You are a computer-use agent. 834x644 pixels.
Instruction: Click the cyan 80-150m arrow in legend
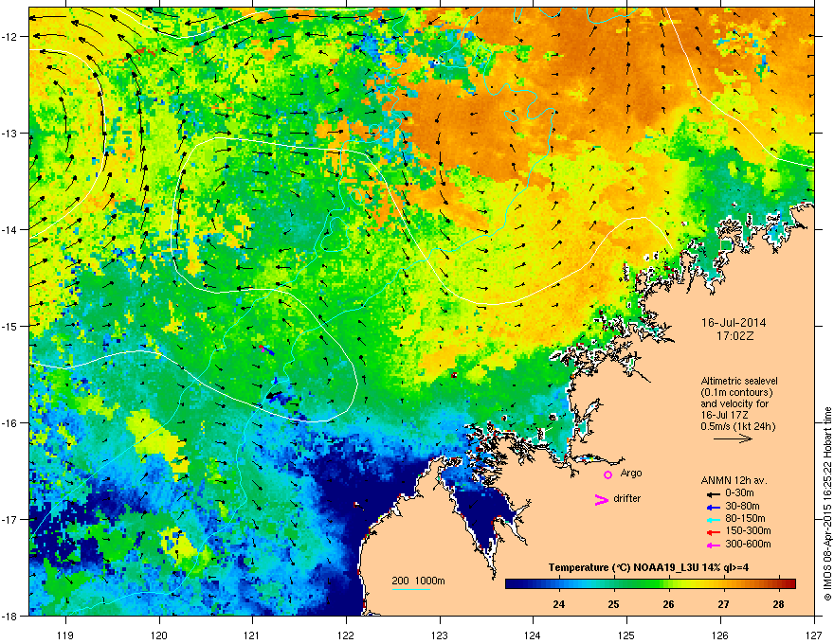pyautogui.click(x=714, y=519)
